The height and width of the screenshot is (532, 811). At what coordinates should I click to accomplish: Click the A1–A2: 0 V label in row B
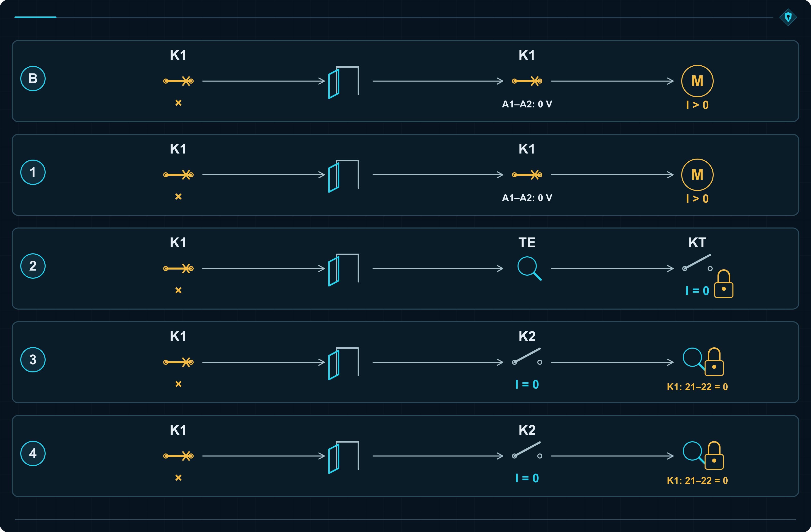click(527, 104)
